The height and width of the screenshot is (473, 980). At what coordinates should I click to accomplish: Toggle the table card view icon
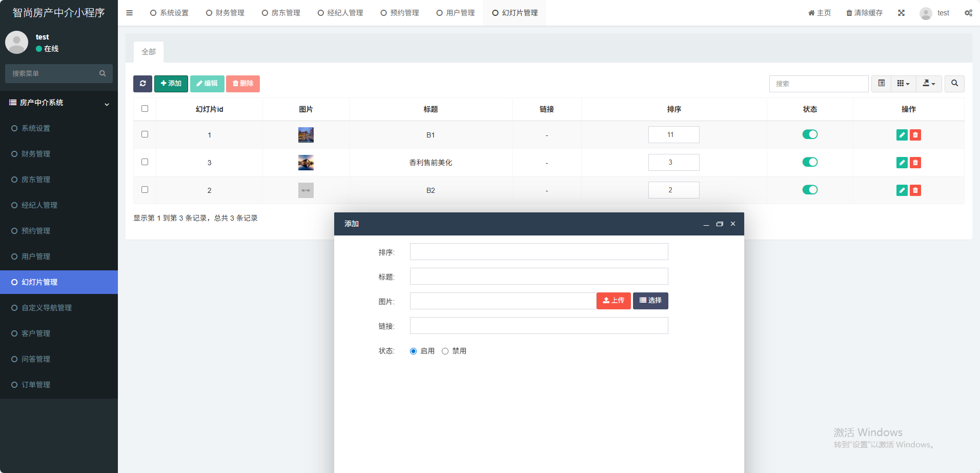881,84
